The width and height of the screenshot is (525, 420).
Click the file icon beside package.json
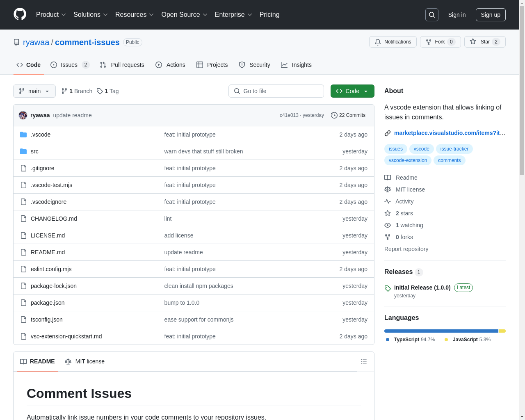[23, 303]
